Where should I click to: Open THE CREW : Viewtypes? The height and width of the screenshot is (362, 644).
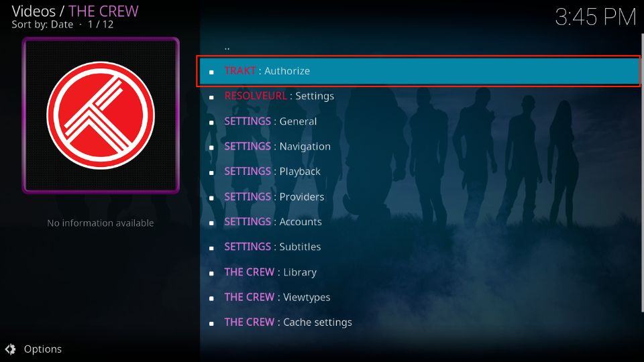(420, 297)
